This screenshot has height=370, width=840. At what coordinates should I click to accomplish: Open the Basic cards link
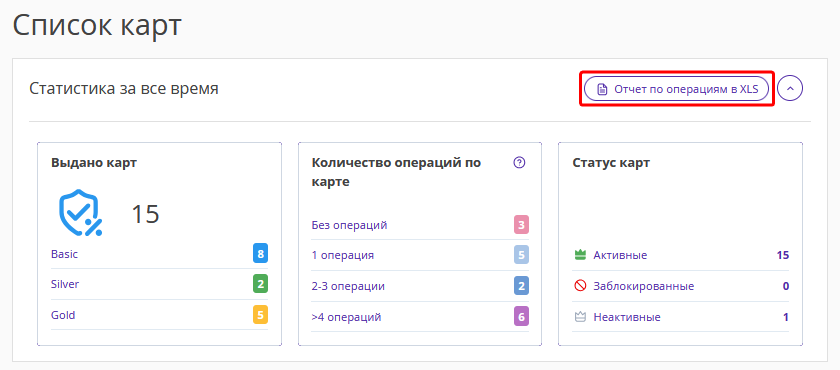pos(64,254)
